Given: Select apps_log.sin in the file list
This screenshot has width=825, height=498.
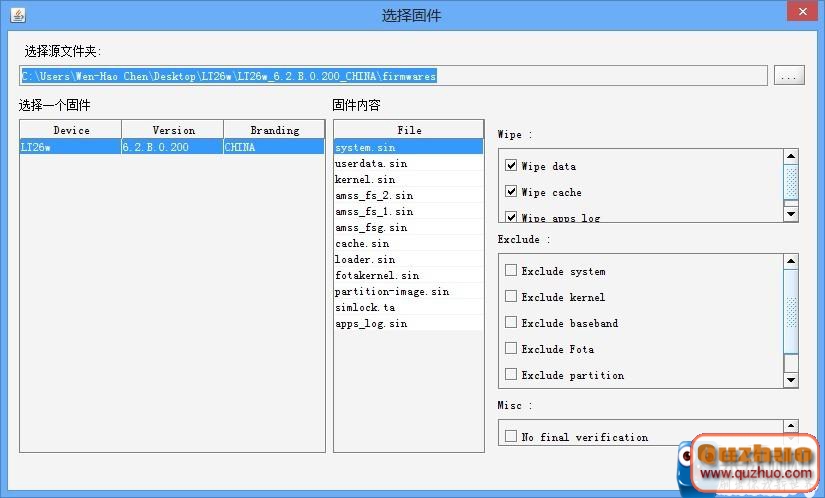Looking at the screenshot, I should point(409,323).
